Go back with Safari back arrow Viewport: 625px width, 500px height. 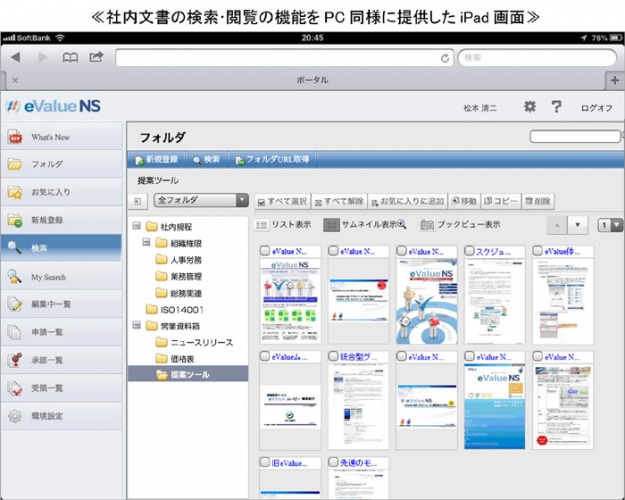16,57
